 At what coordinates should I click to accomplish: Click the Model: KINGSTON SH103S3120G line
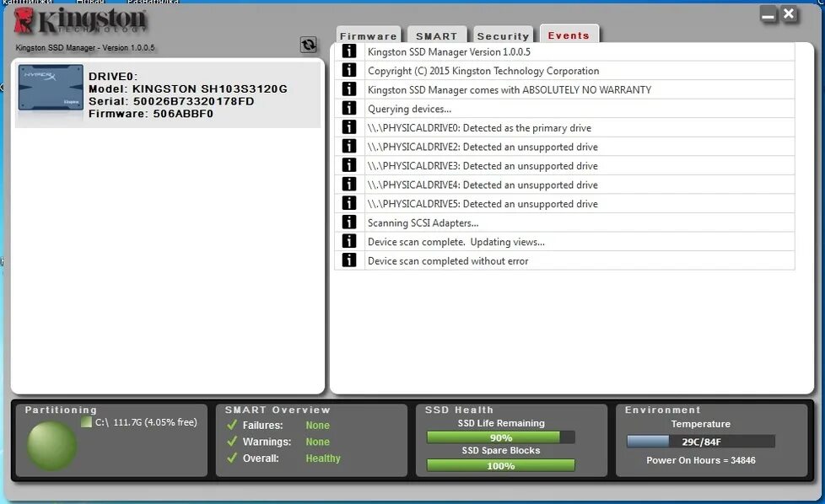(x=188, y=88)
